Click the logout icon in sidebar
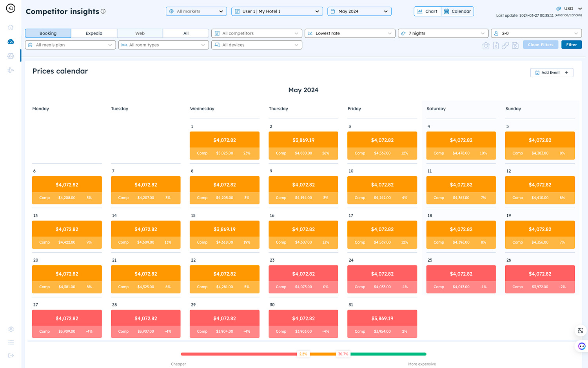This screenshot has height=368, width=588. coord(11,355)
